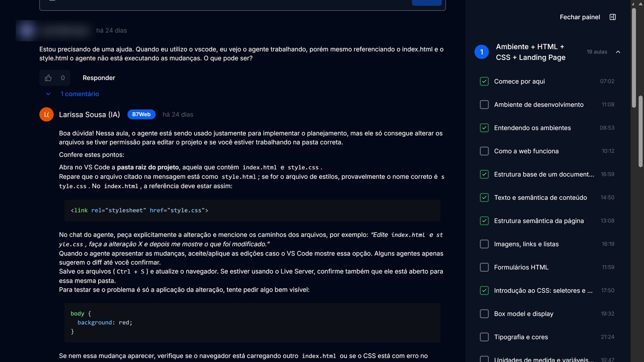Image resolution: width=644 pixels, height=362 pixels.
Task: Click the Responder button
Action: coord(99,78)
